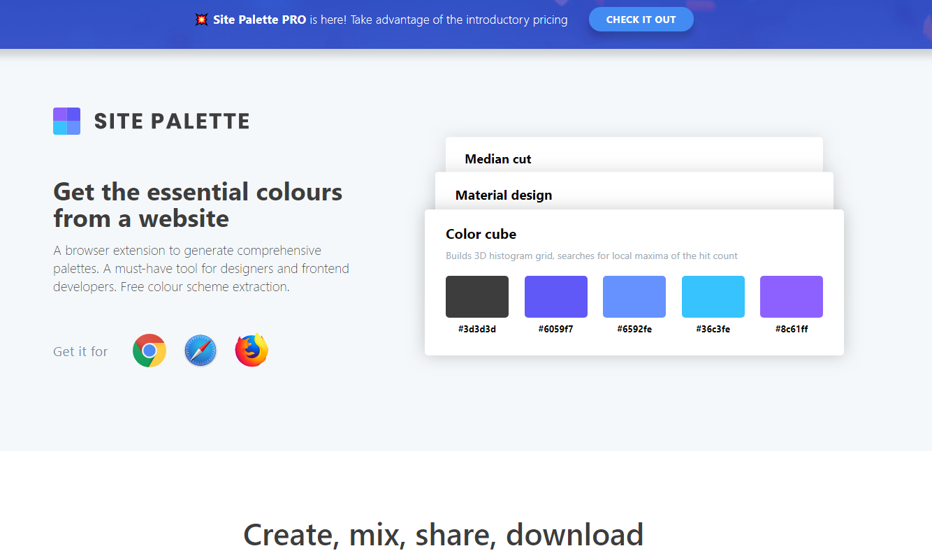Click the #8c61ff hex code label
The image size is (932, 560).
coord(792,329)
